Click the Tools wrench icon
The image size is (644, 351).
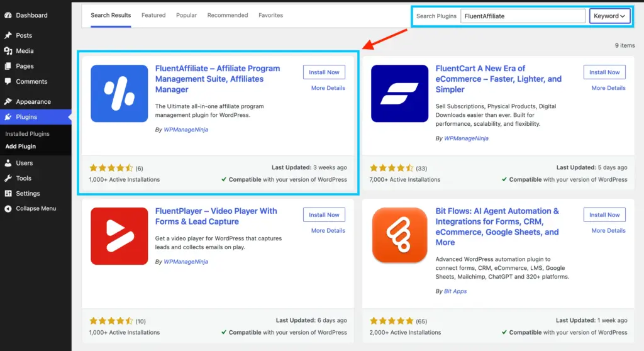tap(8, 179)
